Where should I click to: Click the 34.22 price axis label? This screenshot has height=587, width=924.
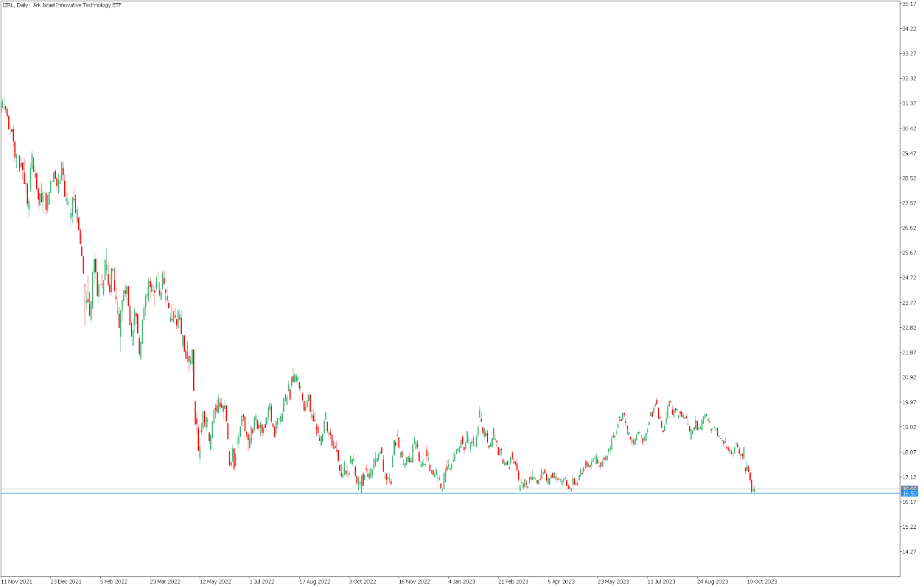pos(909,29)
